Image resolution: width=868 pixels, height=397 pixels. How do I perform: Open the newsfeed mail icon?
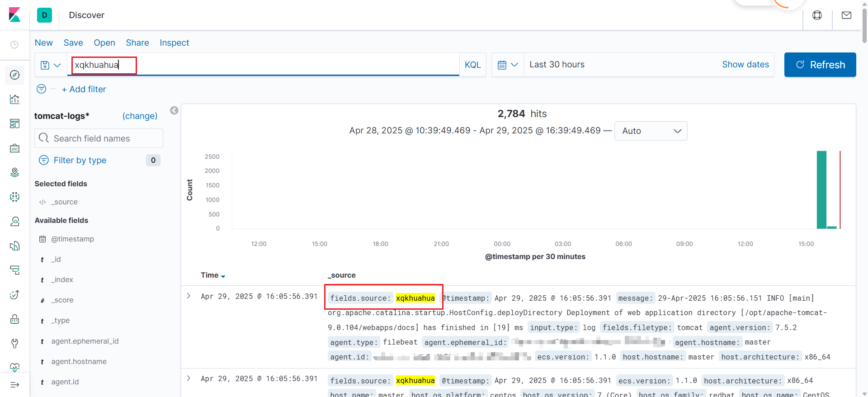point(846,15)
